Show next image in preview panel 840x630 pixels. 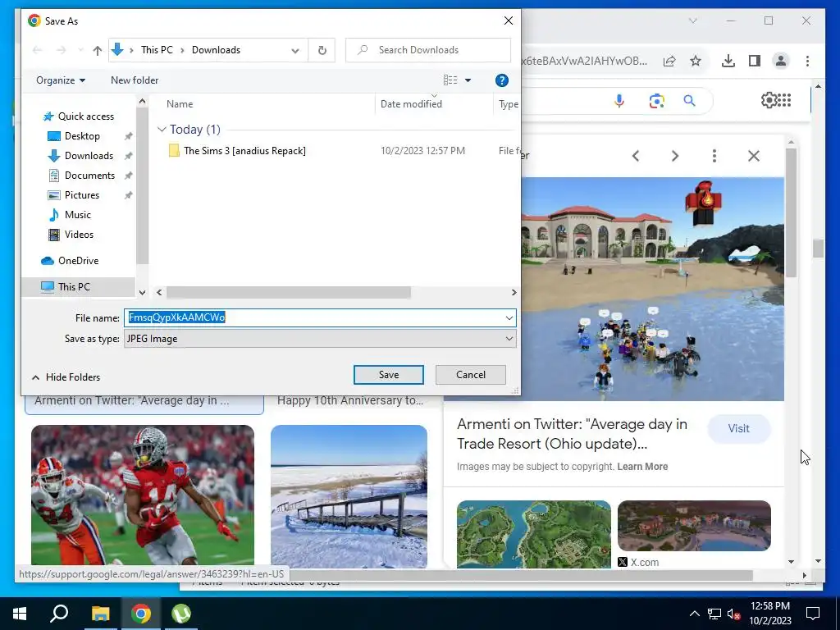pyautogui.click(x=675, y=156)
